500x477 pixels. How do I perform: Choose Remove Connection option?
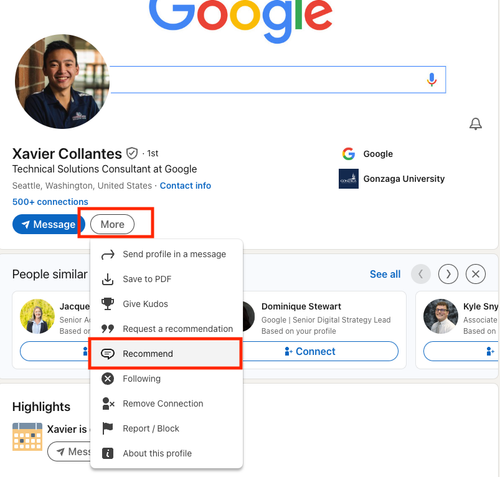tap(166, 404)
